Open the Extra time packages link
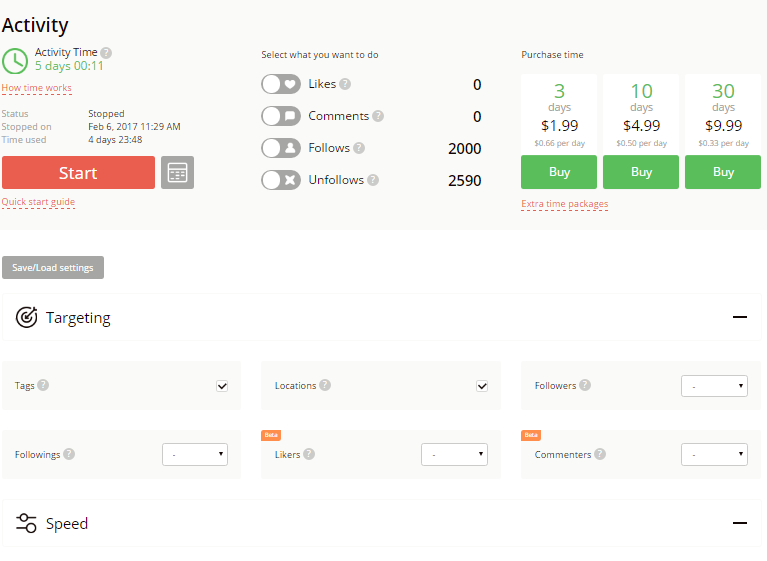This screenshot has width=767, height=561. (x=564, y=204)
